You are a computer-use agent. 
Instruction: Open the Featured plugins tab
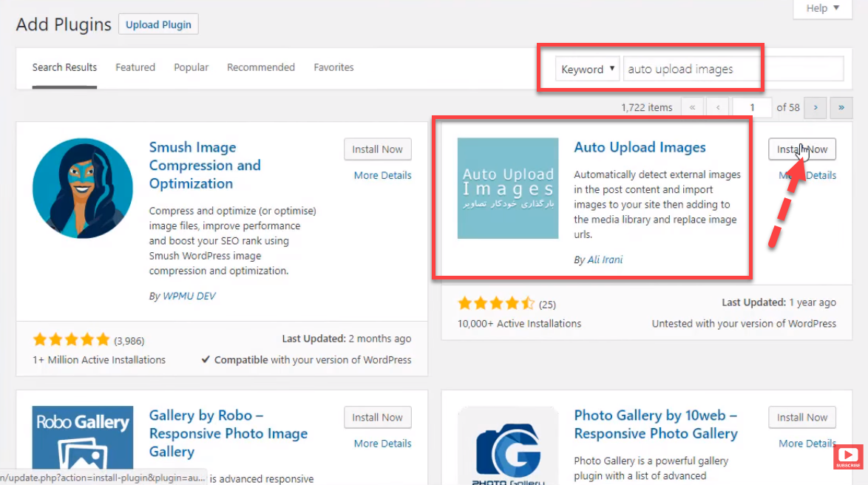pos(135,67)
